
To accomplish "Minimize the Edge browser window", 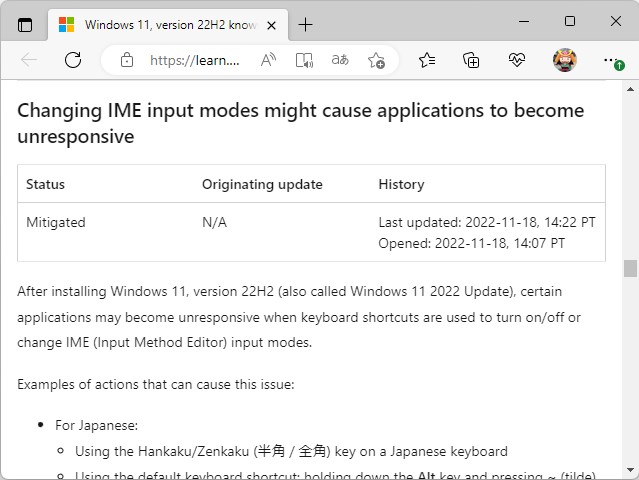I will pyautogui.click(x=524, y=21).
